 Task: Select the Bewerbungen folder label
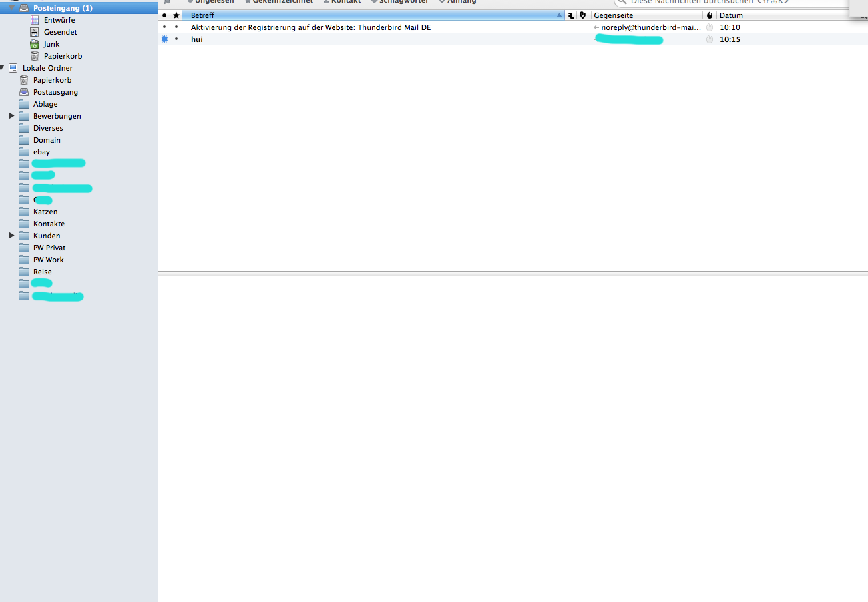[57, 116]
